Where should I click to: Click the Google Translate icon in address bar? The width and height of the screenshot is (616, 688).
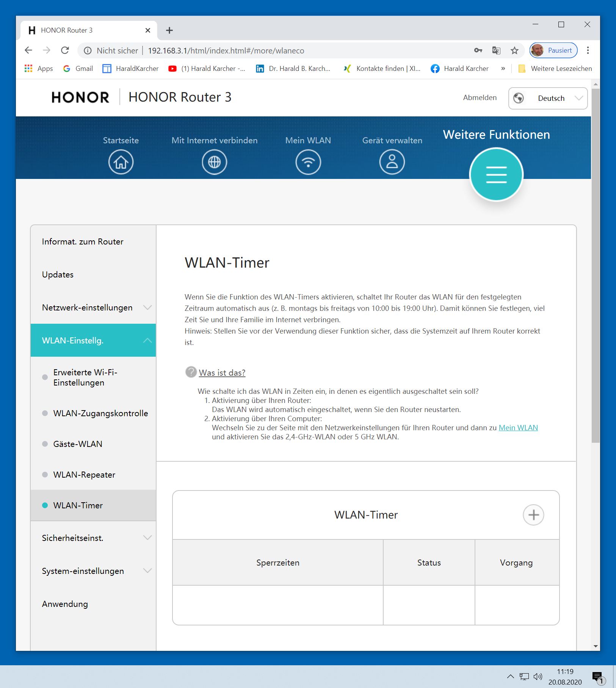(x=496, y=50)
